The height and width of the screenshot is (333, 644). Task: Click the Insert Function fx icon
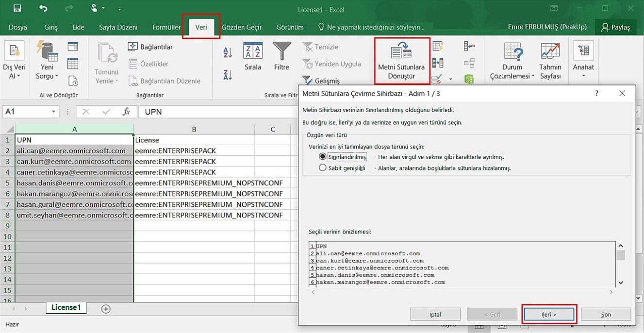[126, 112]
